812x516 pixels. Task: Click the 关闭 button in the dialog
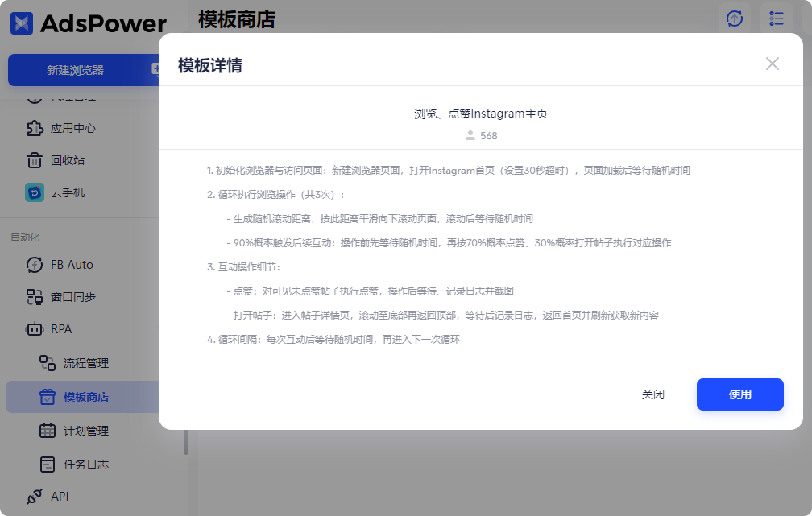[x=652, y=394]
